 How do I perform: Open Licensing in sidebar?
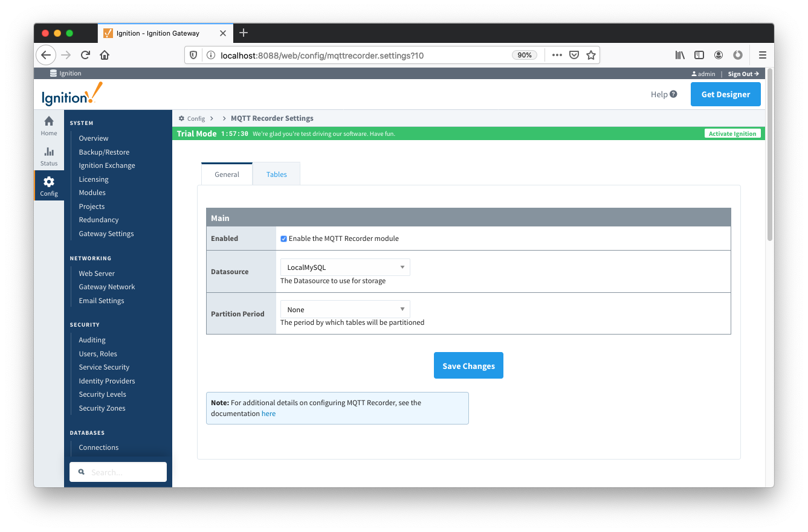coord(94,179)
